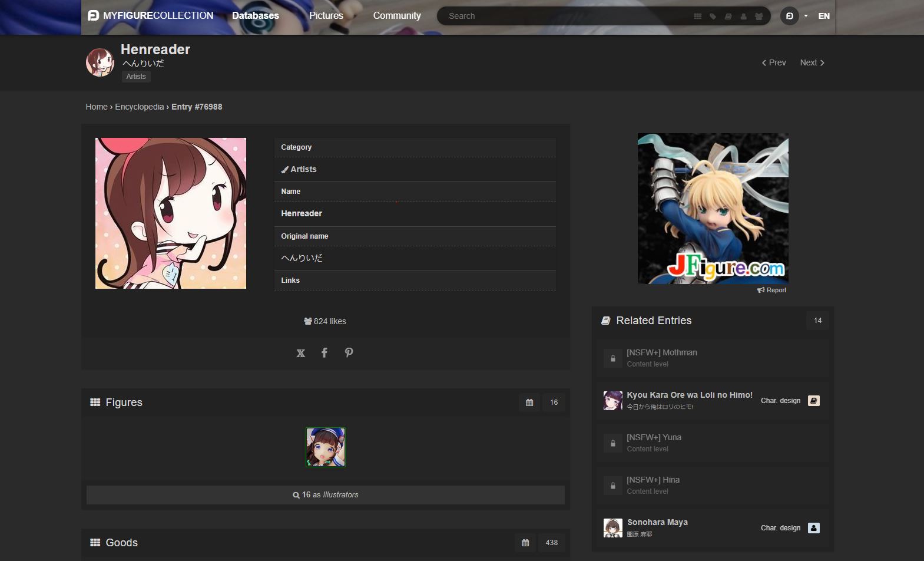The height and width of the screenshot is (561, 924).
Task: Open the large Henreader artist portrait
Action: 171,213
